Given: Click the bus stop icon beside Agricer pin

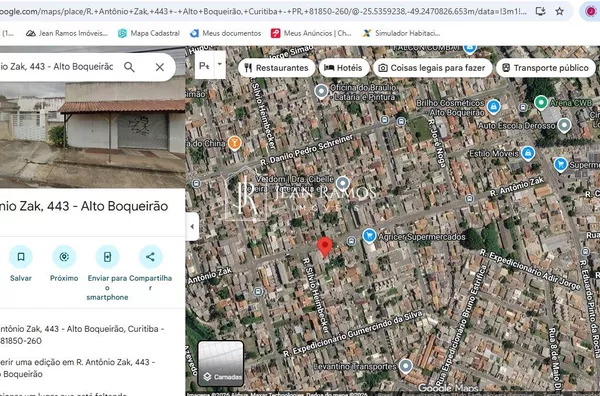Looking at the screenshot, I should (x=351, y=241).
